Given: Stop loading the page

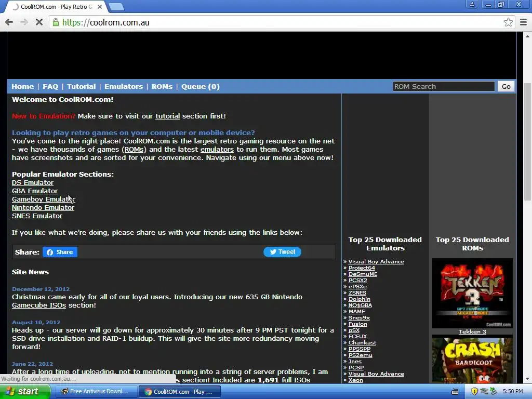Looking at the screenshot, I should click(39, 22).
